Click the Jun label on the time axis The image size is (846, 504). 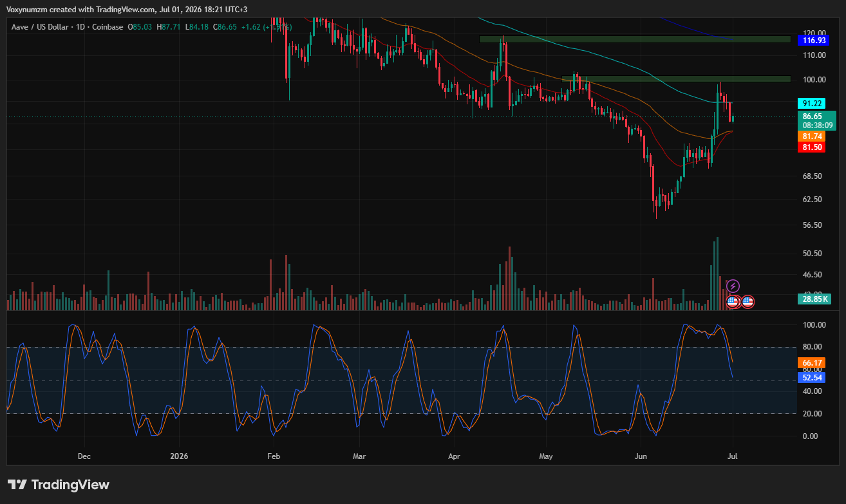tap(641, 456)
